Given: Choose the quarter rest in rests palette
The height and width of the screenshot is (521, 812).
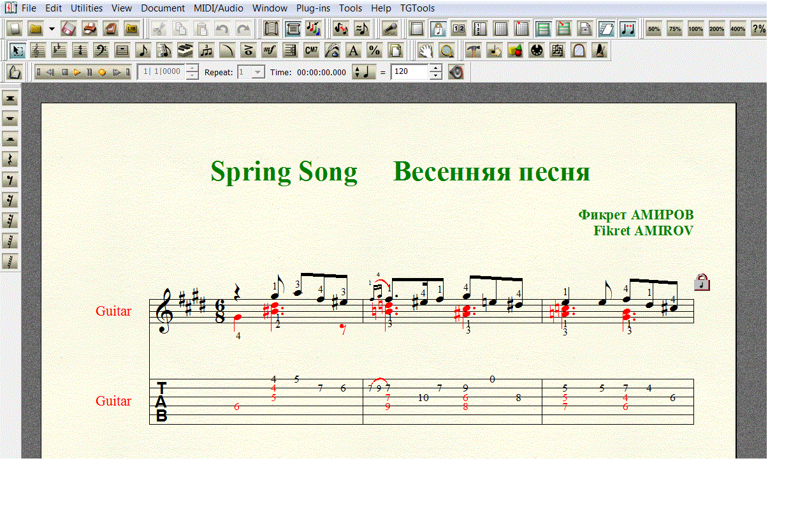Looking at the screenshot, I should tap(10, 159).
